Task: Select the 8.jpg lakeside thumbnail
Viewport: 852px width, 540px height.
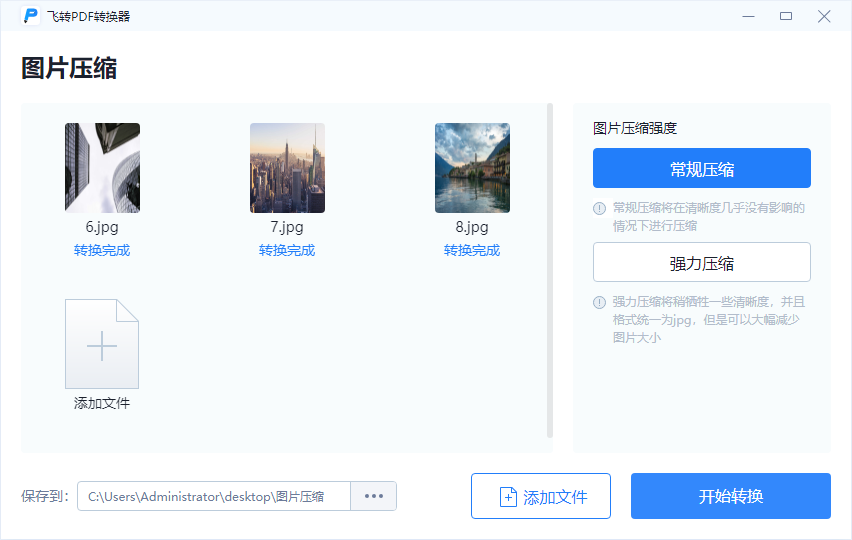Action: coord(472,168)
